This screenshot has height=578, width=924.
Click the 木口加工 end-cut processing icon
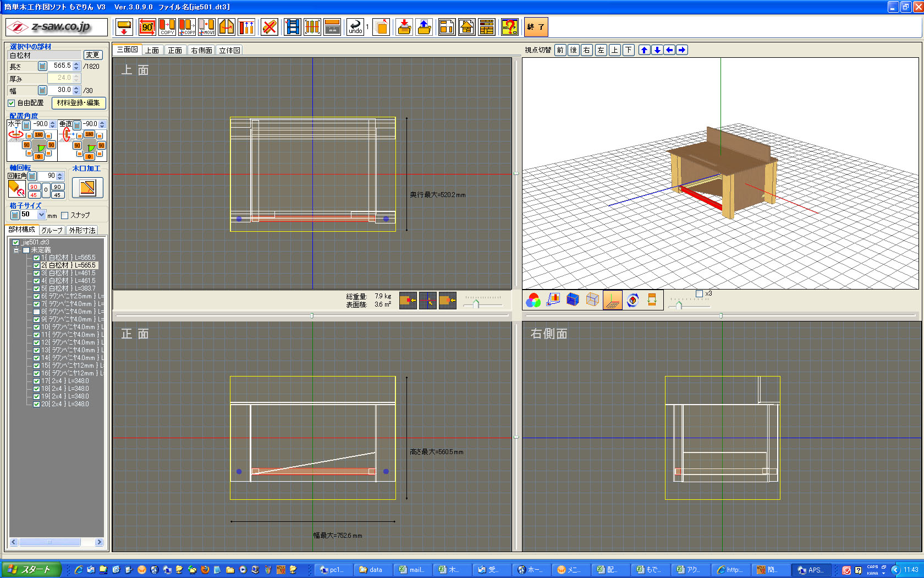point(87,188)
